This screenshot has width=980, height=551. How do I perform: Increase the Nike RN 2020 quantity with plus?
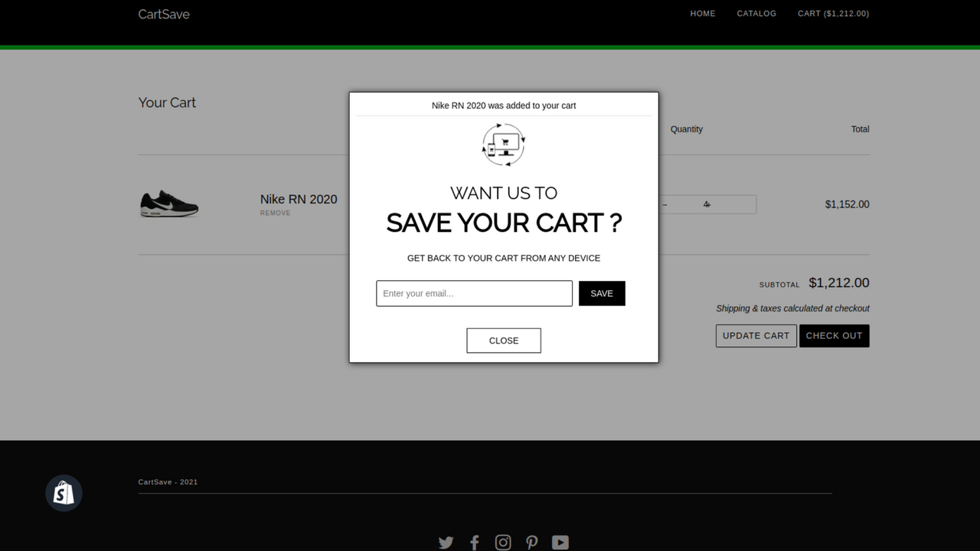(x=708, y=204)
